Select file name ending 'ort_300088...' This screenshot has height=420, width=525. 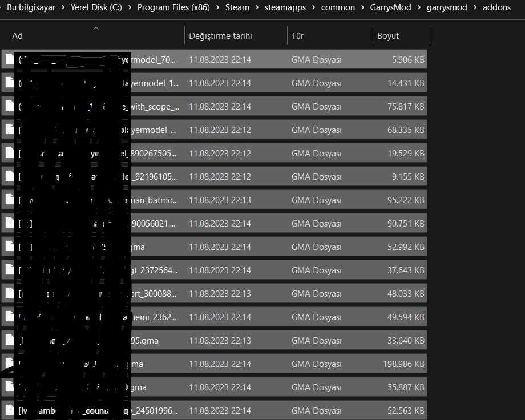click(x=98, y=294)
